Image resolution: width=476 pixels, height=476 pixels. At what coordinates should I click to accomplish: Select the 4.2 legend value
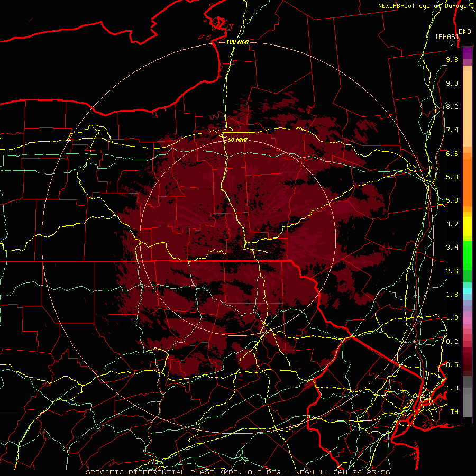click(452, 224)
